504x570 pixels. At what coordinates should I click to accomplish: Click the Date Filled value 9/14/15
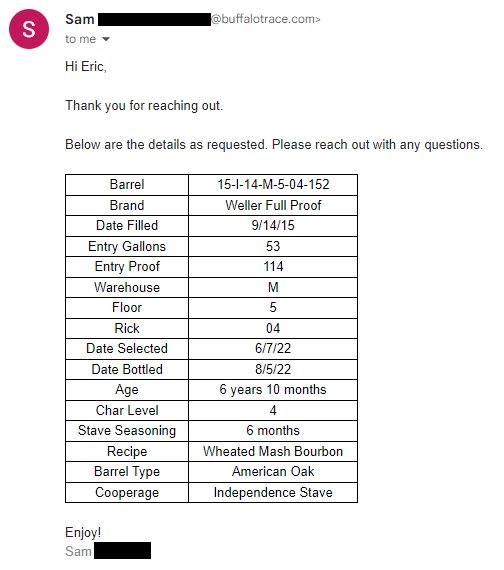pos(273,226)
